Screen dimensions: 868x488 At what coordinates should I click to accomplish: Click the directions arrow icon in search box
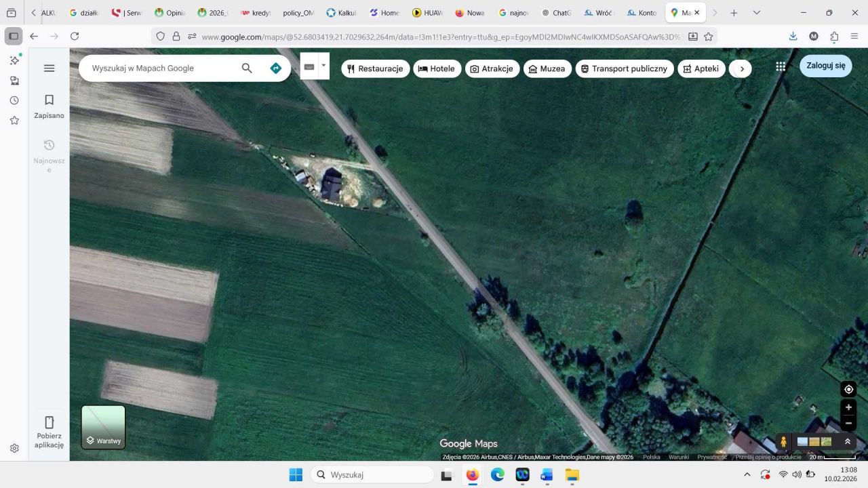[275, 68]
